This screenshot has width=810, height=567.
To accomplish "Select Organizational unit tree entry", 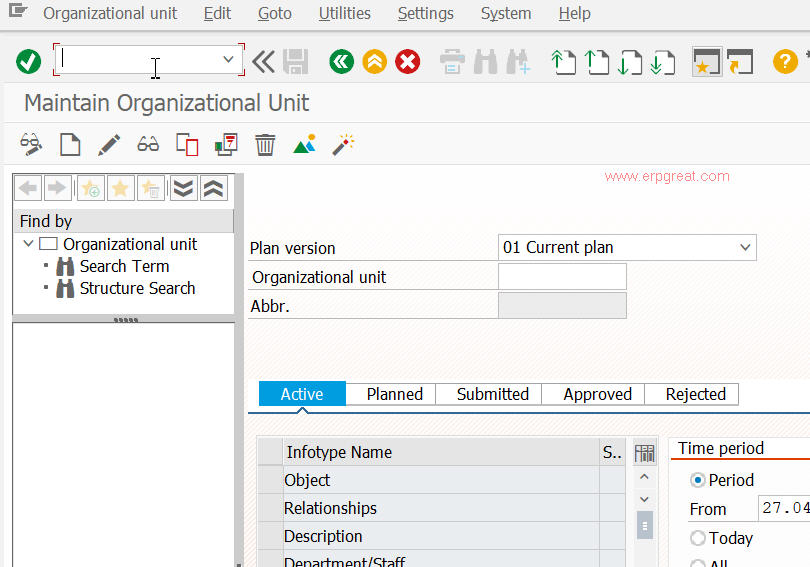I will (130, 244).
